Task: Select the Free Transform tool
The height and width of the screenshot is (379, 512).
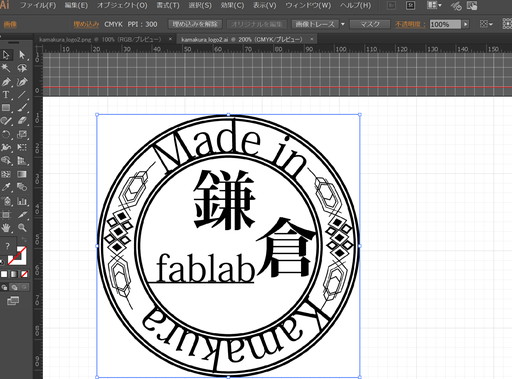Action: point(22,147)
